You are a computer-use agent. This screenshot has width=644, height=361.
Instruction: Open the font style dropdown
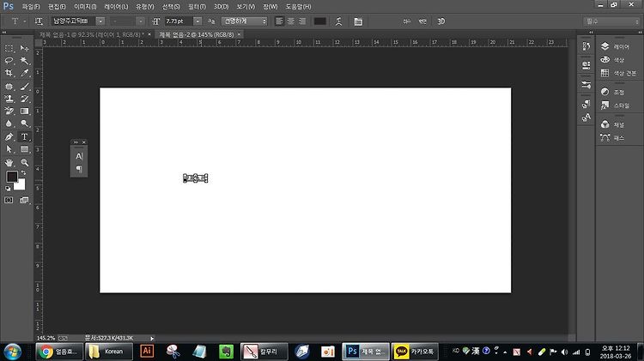[x=141, y=21]
